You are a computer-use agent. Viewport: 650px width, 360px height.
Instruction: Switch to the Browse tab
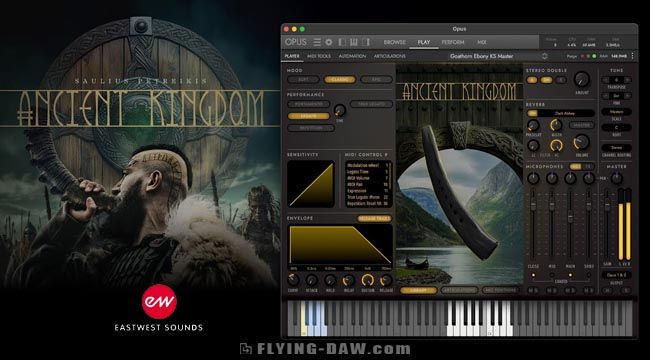pos(394,42)
